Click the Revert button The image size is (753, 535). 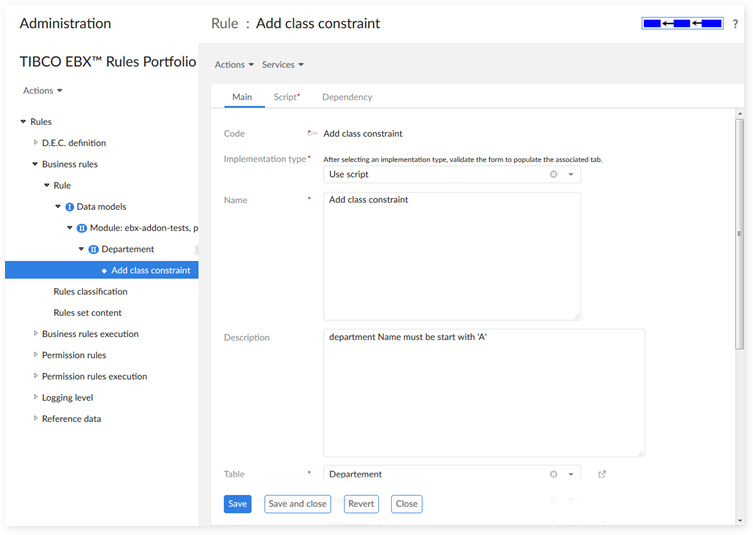[361, 504]
